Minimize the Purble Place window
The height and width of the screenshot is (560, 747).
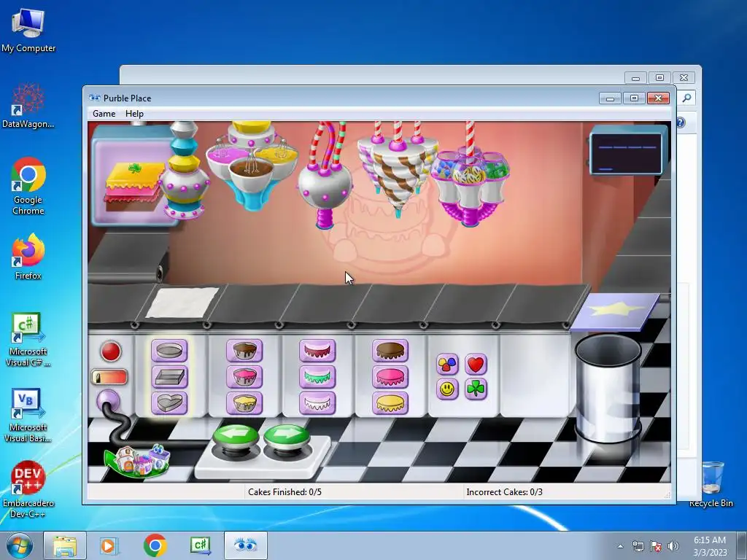(x=610, y=98)
